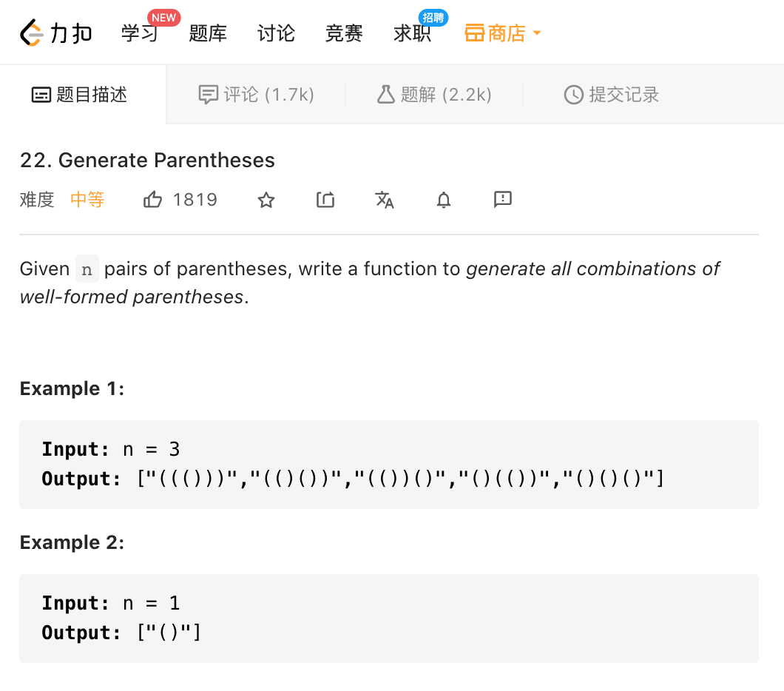The height and width of the screenshot is (691, 784).
Task: View the 提交记录 tab
Action: 612,95
